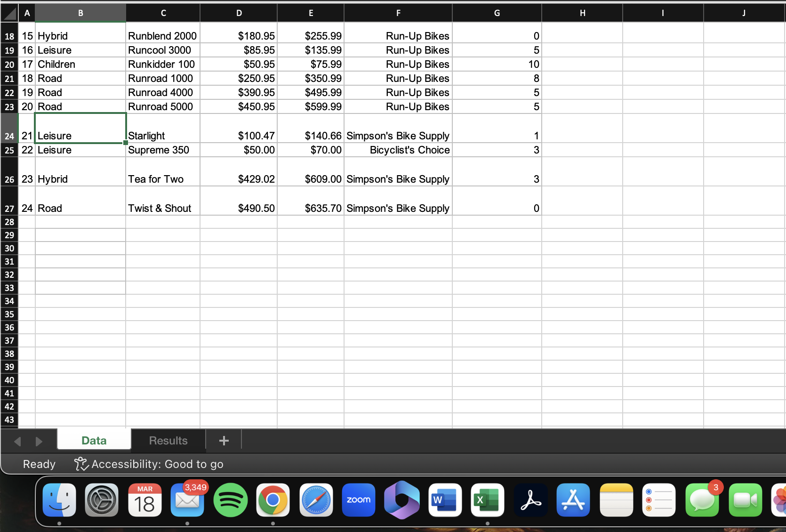Screen dimensions: 786x532
Task: Open the App Store from the Dock
Action: coord(573,500)
